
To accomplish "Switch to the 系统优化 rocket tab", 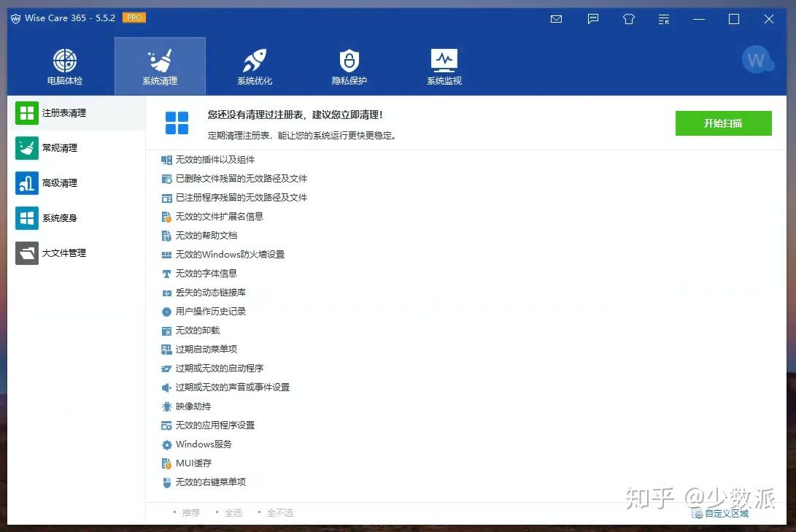I will pos(255,66).
